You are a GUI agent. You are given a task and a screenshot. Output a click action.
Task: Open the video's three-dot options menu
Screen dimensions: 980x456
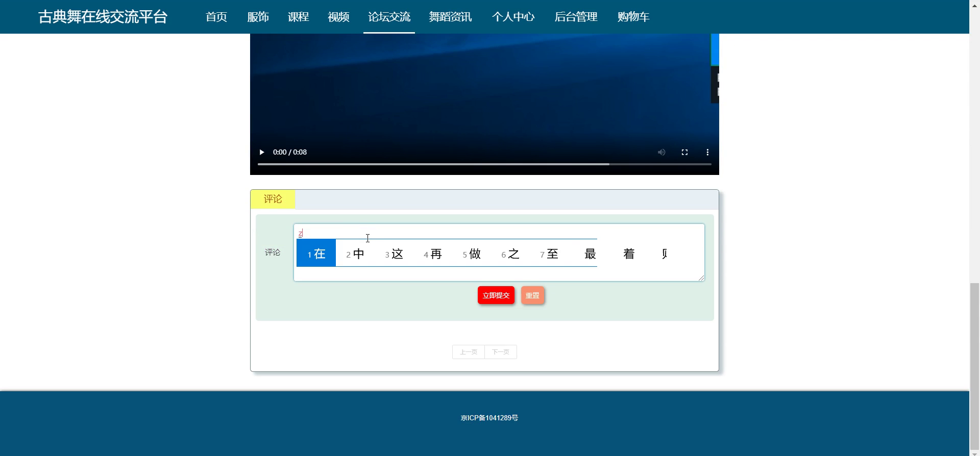[707, 152]
